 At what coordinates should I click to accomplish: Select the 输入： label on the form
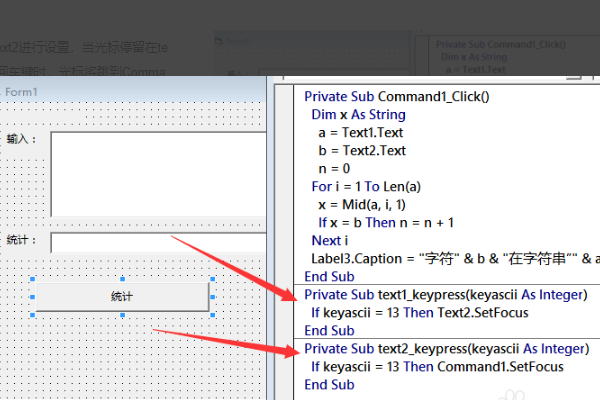click(21, 139)
